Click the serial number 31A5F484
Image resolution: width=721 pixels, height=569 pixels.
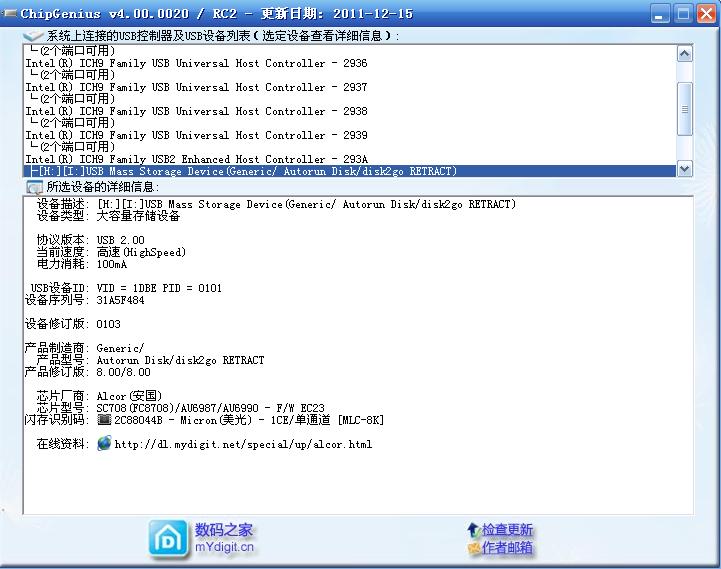coord(120,300)
